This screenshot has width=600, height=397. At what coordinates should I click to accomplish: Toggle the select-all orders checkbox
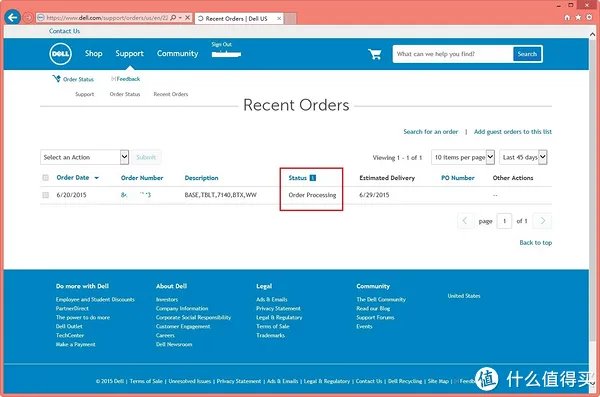coord(46,178)
